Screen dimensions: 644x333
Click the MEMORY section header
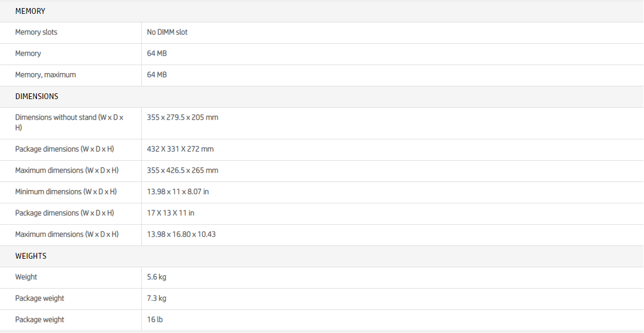30,11
